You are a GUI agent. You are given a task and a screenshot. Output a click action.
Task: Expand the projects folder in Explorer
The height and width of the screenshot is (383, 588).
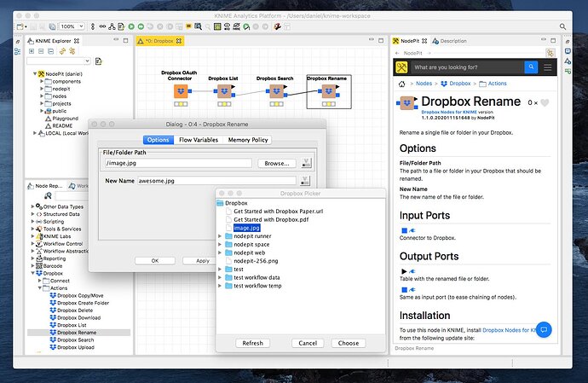click(42, 103)
